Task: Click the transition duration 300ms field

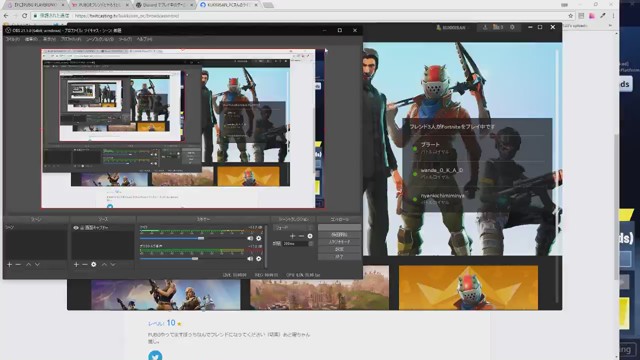Action: coord(295,244)
